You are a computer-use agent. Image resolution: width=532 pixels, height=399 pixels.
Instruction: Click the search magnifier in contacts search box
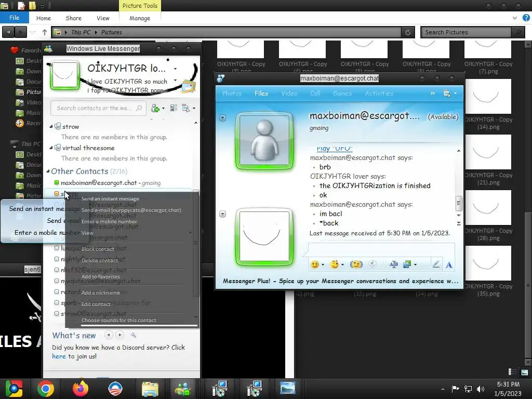click(x=139, y=108)
